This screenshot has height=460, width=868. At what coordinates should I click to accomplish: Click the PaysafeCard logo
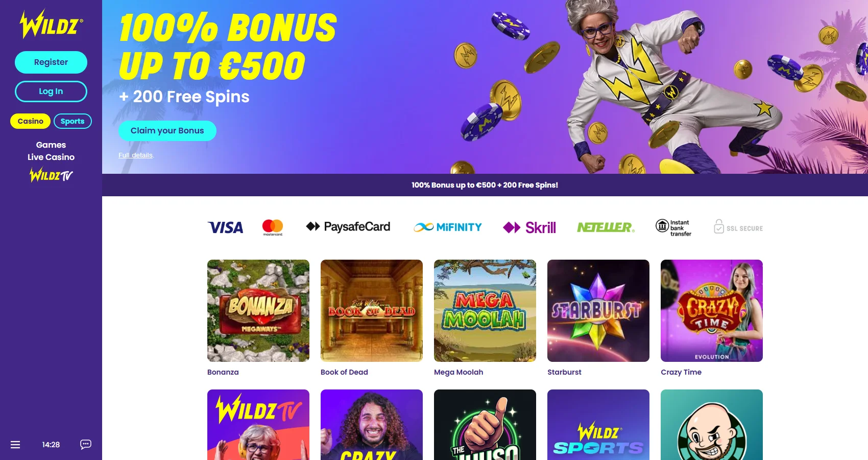[348, 226]
